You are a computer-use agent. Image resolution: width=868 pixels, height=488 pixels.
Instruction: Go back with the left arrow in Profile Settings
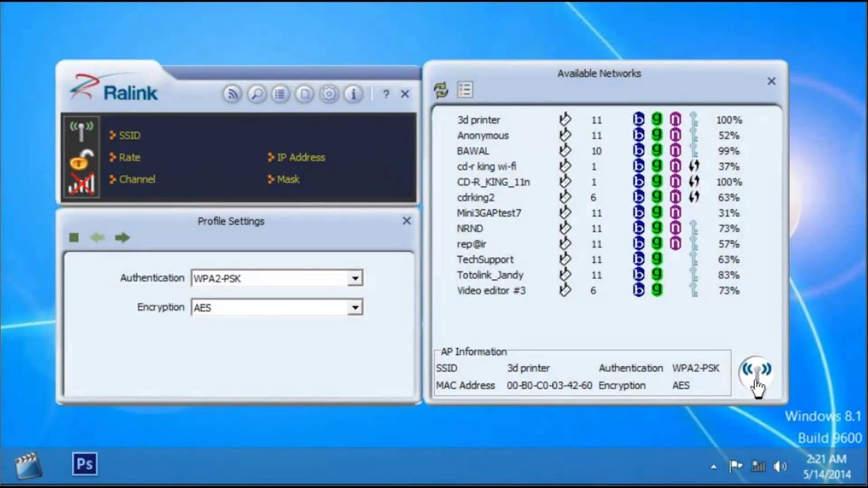coord(98,237)
